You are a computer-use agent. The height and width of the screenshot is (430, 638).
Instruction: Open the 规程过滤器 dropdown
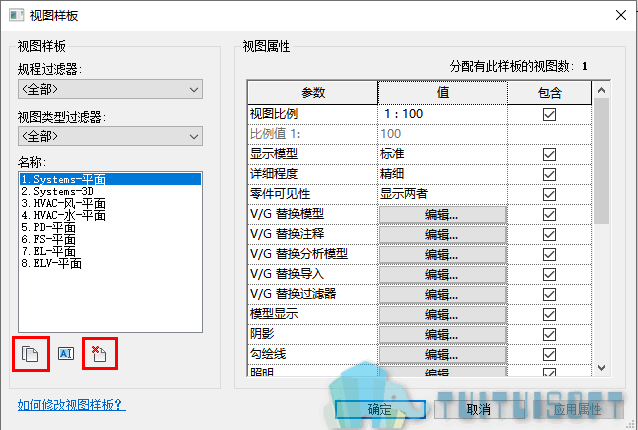pyautogui.click(x=110, y=89)
